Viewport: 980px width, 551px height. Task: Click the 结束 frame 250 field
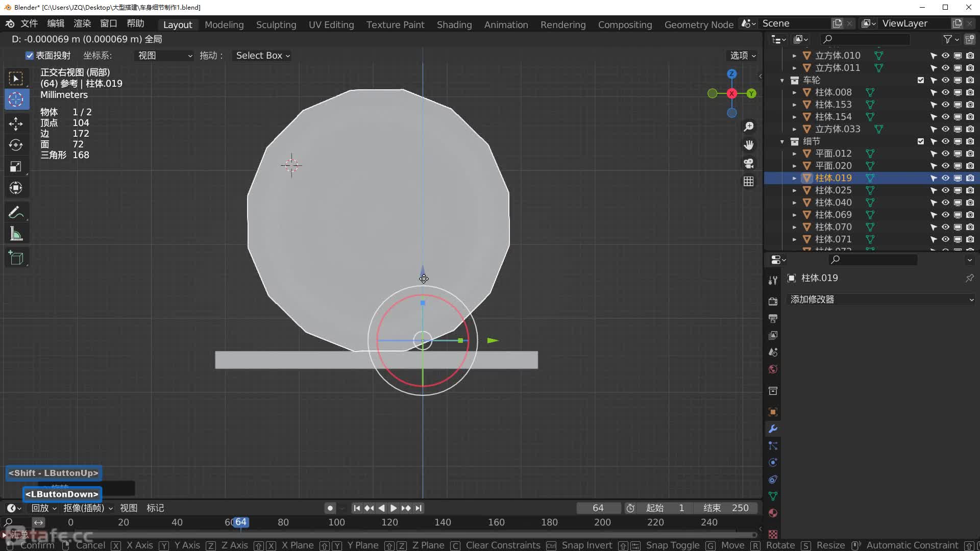[726, 508]
